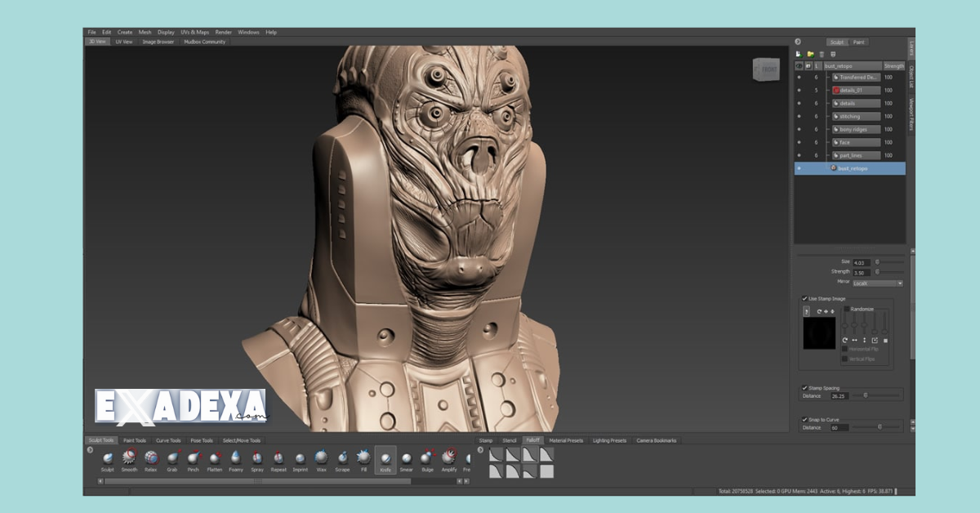Disable the Use Stamp Image checkbox
The height and width of the screenshot is (513, 980).
click(804, 298)
